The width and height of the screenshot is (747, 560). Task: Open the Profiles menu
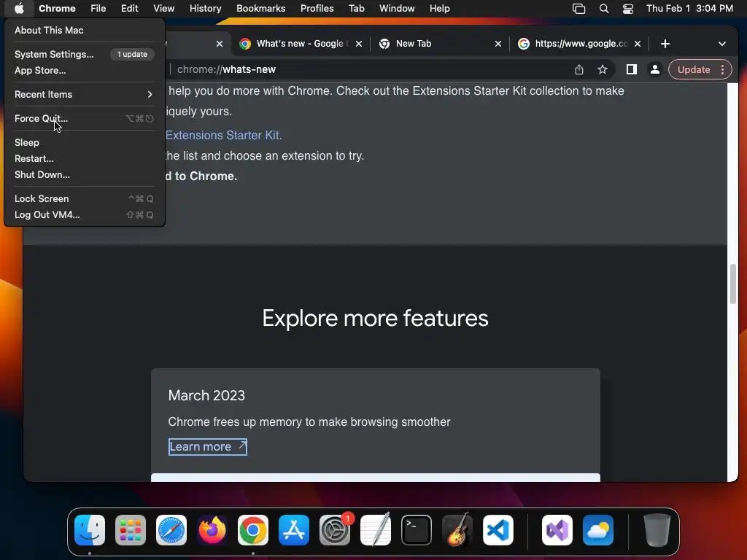point(317,9)
